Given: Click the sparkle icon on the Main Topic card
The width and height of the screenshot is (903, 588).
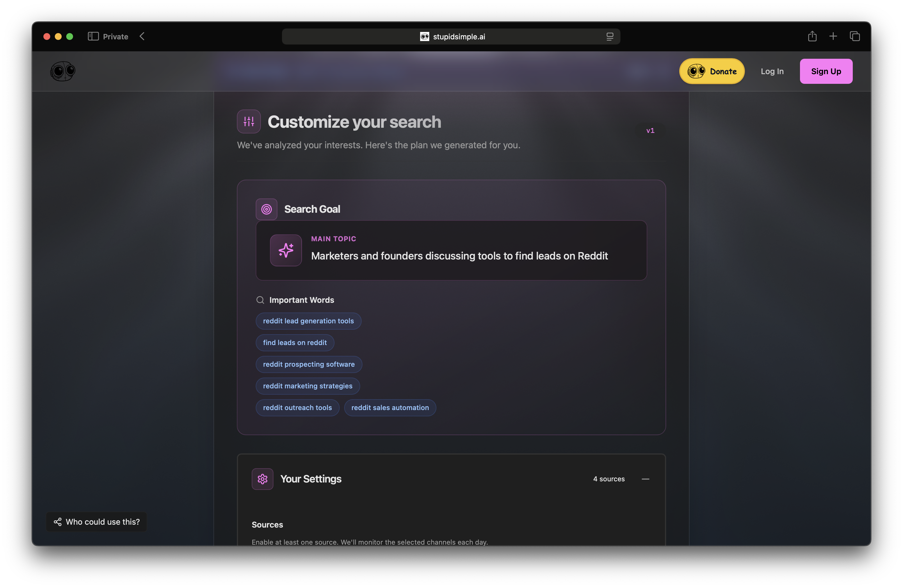Looking at the screenshot, I should [286, 250].
